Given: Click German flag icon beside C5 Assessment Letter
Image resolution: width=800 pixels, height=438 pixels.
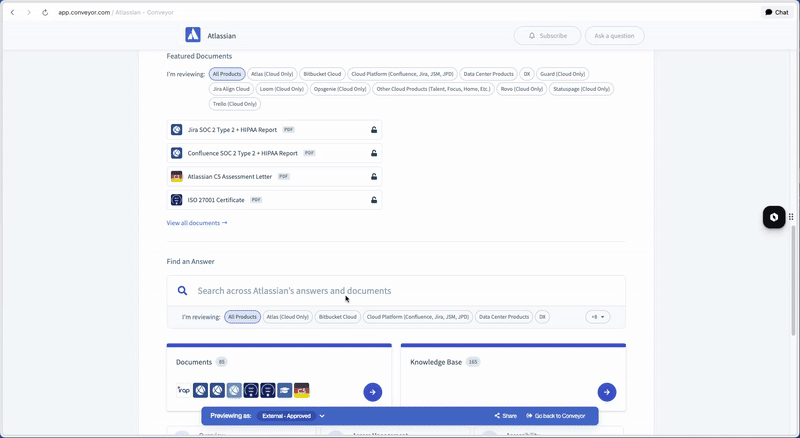Looking at the screenshot, I should click(177, 177).
